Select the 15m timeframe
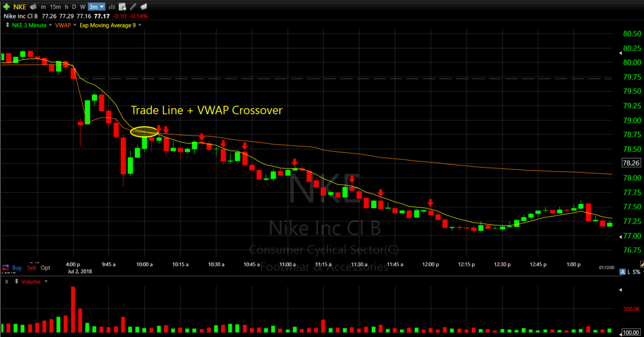 coord(55,7)
